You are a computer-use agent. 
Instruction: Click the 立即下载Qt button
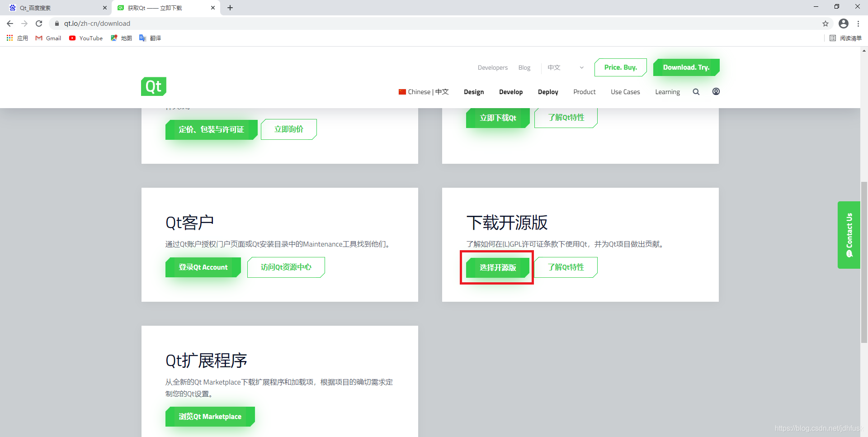pyautogui.click(x=498, y=118)
